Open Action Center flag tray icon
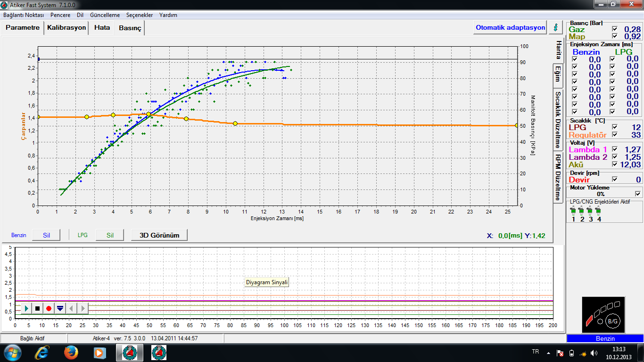The height and width of the screenshot is (362, 644). pos(560,353)
